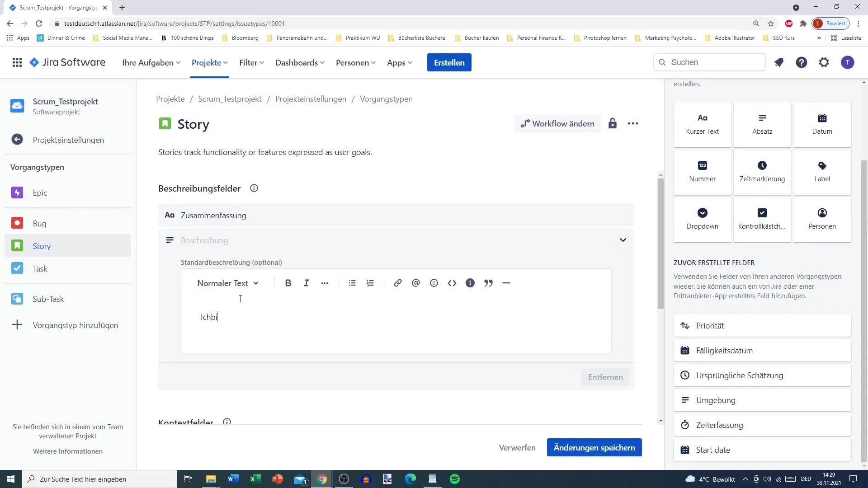Viewport: 868px width, 488px height.
Task: Toggle italic formatting in editor
Action: pyautogui.click(x=307, y=283)
